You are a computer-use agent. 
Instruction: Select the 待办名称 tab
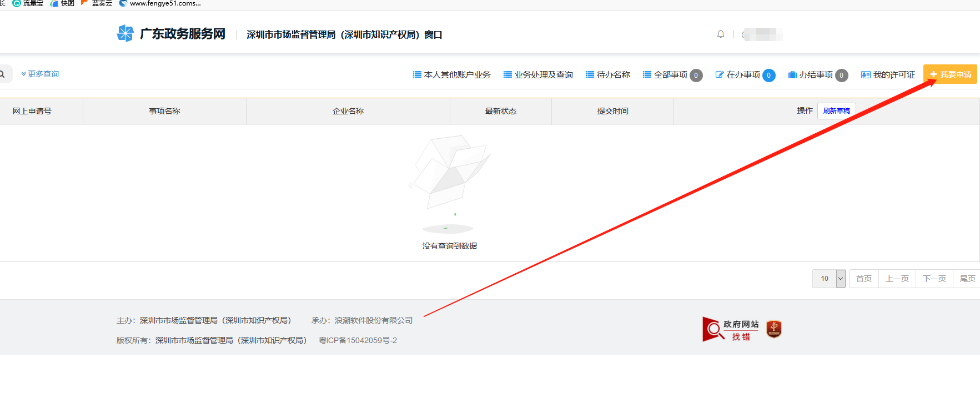point(608,75)
